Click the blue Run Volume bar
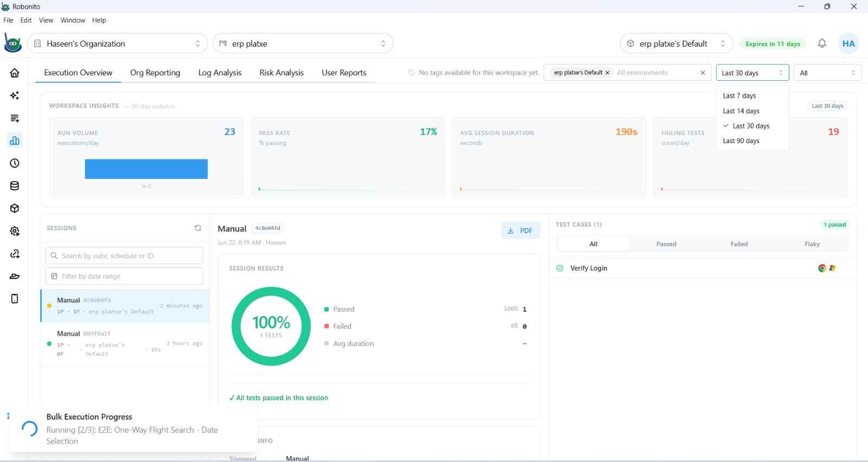The height and width of the screenshot is (462, 868). point(146,169)
